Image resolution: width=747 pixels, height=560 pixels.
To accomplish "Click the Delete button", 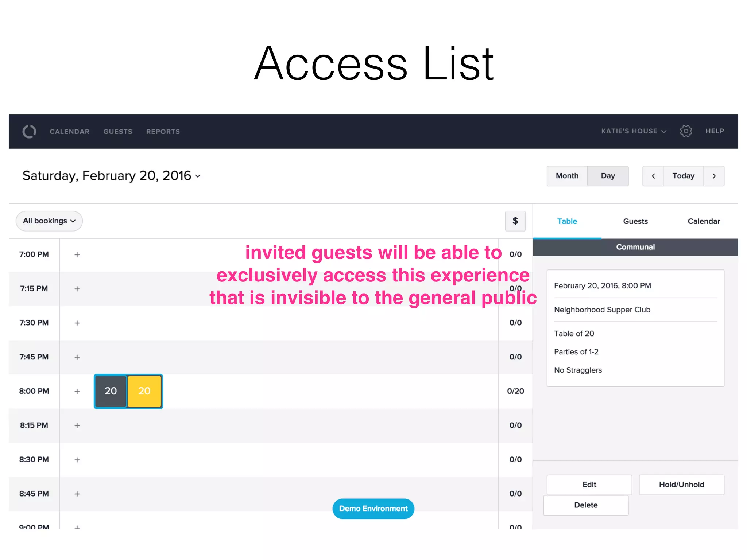I will (x=586, y=505).
